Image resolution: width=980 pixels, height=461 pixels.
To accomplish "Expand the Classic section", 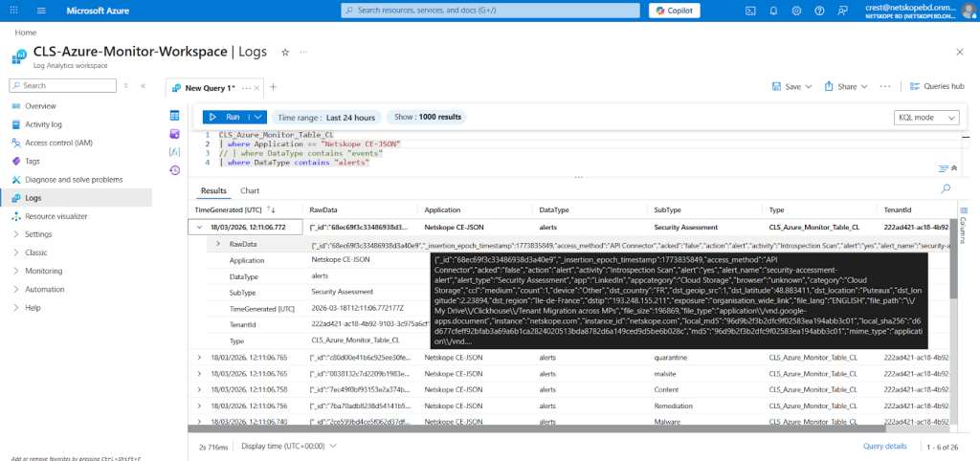I will [x=36, y=252].
